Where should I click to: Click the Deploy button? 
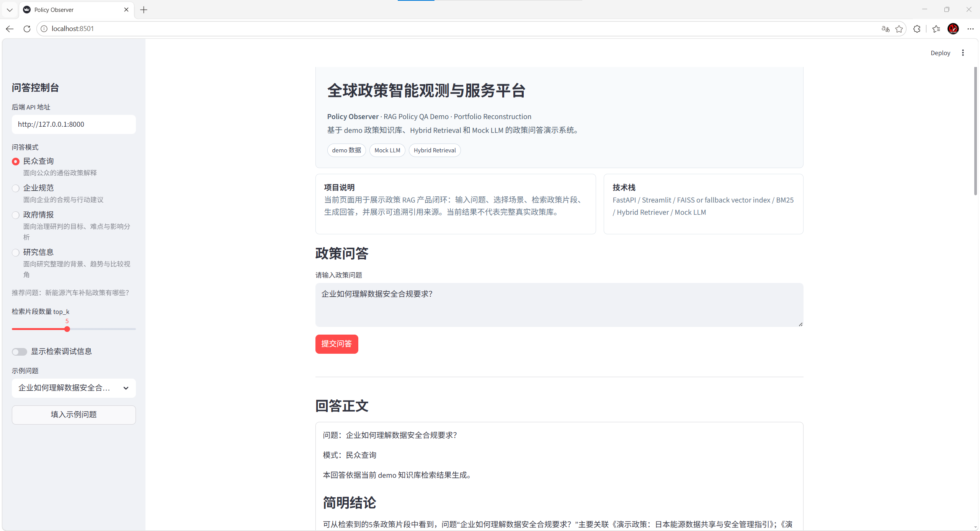(940, 53)
